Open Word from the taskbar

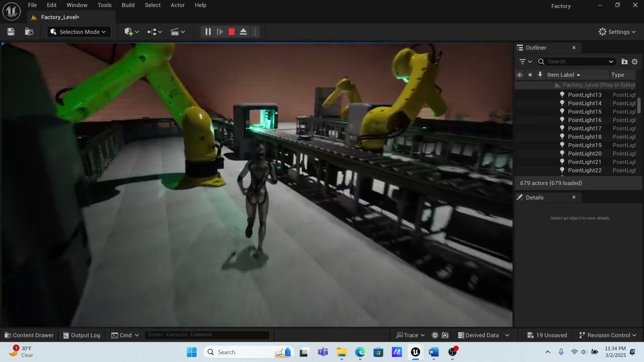pyautogui.click(x=434, y=352)
